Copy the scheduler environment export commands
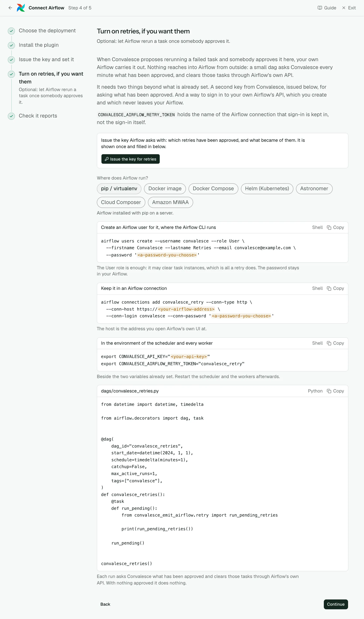Image resolution: width=364 pixels, height=619 pixels. [x=335, y=343]
